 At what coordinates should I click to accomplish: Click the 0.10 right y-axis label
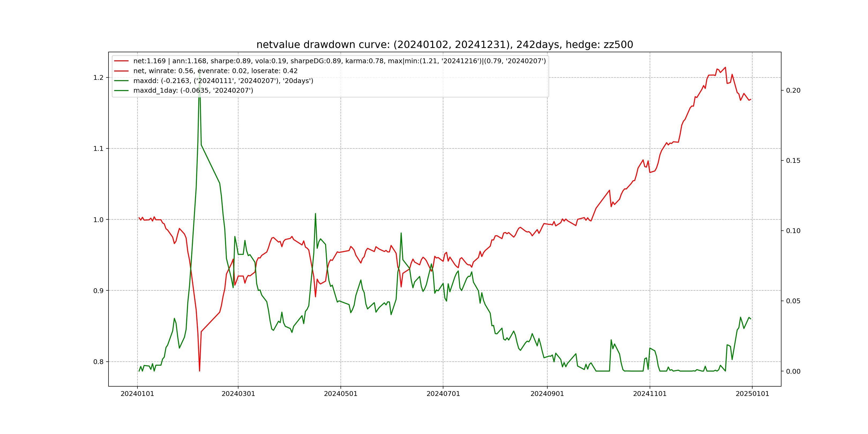click(x=793, y=231)
